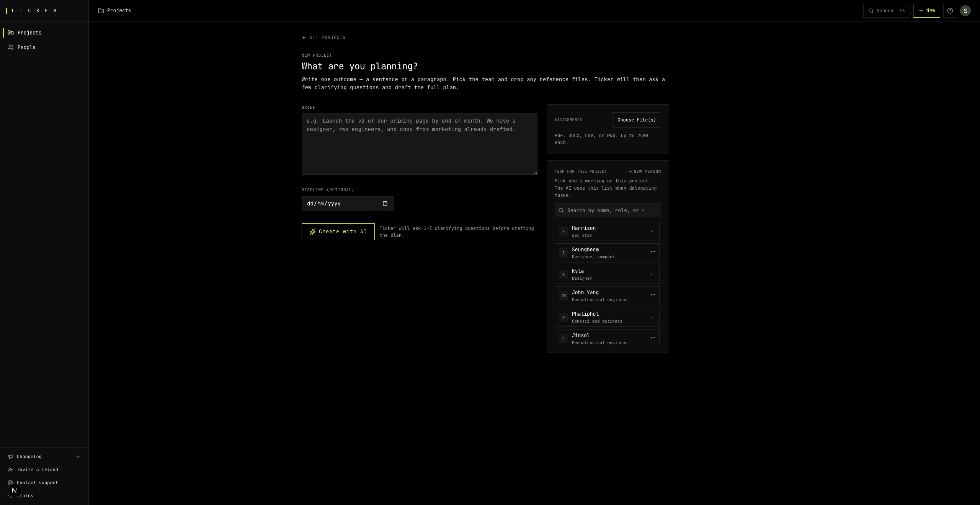Click the Deadline date field
This screenshot has width=980, height=505.
point(348,203)
